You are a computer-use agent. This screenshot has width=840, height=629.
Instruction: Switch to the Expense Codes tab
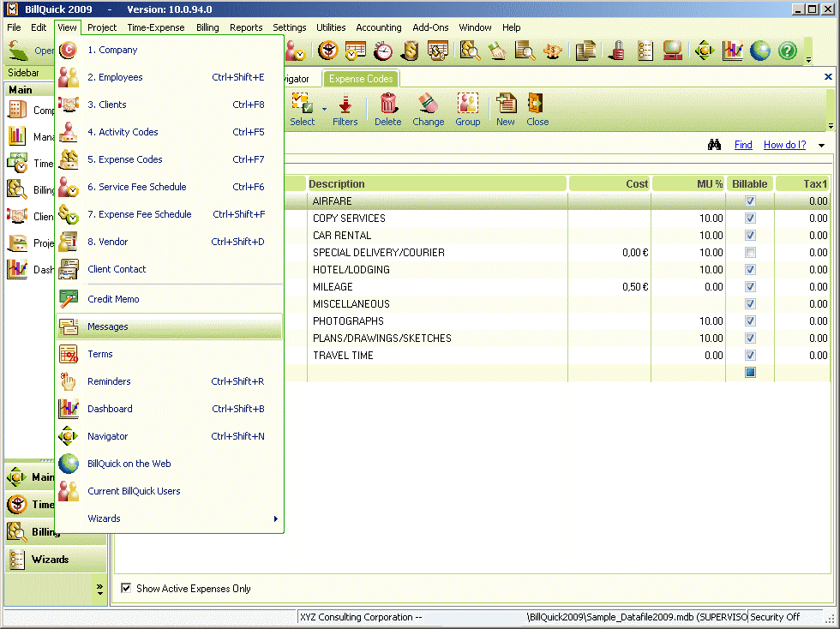click(361, 79)
